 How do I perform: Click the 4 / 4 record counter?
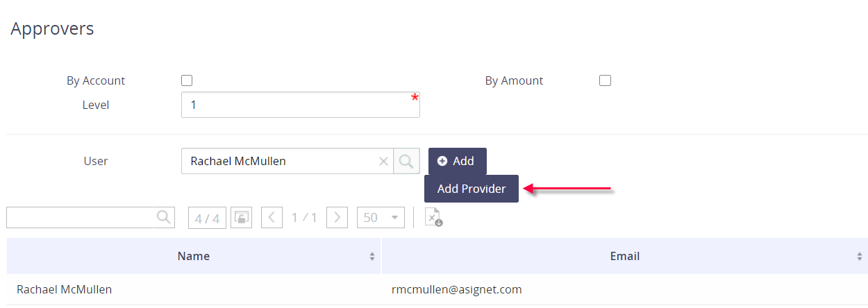(x=207, y=219)
